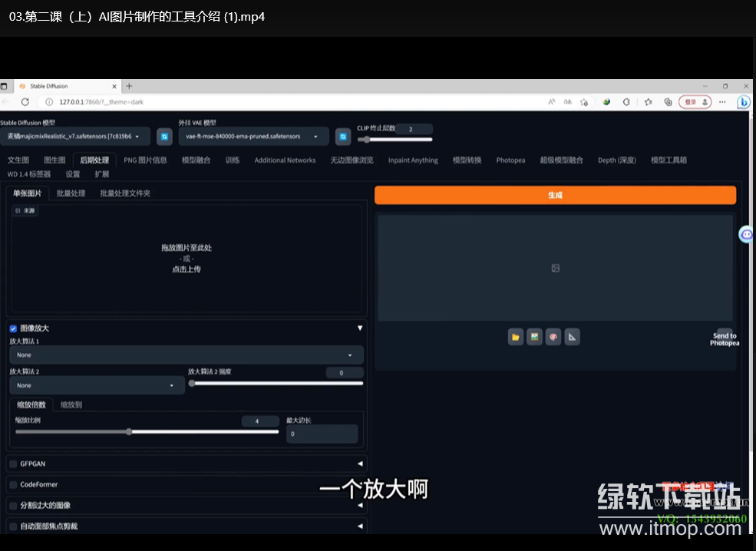Enable the CodeFormer checkbox
The height and width of the screenshot is (551, 756).
coord(13,484)
